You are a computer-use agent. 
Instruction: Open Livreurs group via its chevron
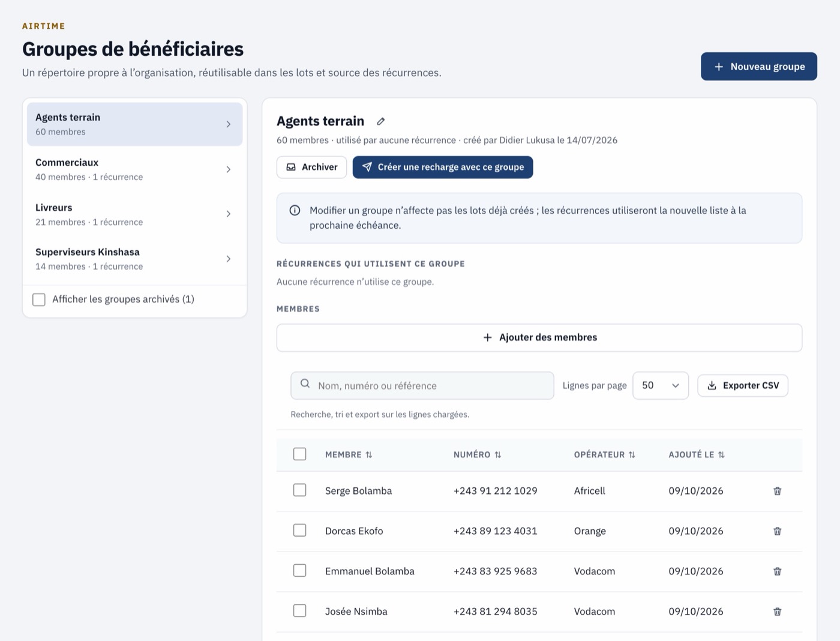tap(228, 214)
